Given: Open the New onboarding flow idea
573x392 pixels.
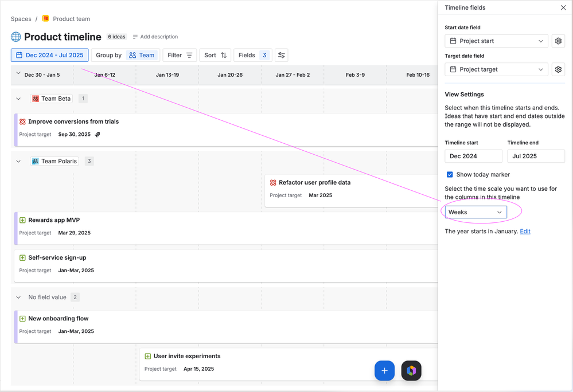Looking at the screenshot, I should 59,319.
